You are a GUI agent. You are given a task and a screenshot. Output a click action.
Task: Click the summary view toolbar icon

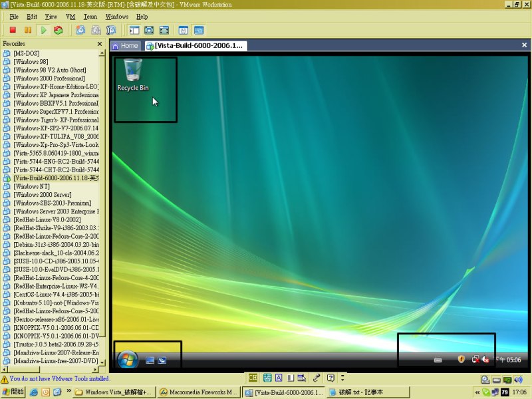[x=184, y=30]
